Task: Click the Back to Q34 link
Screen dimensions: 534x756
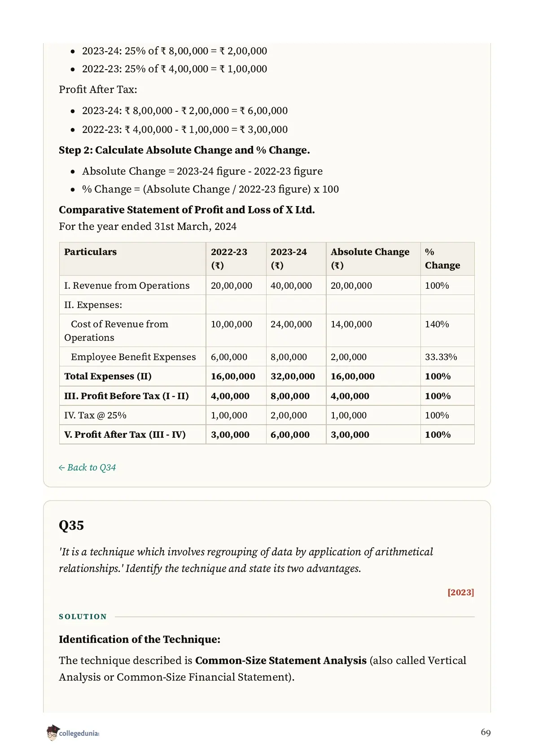Action: click(87, 467)
